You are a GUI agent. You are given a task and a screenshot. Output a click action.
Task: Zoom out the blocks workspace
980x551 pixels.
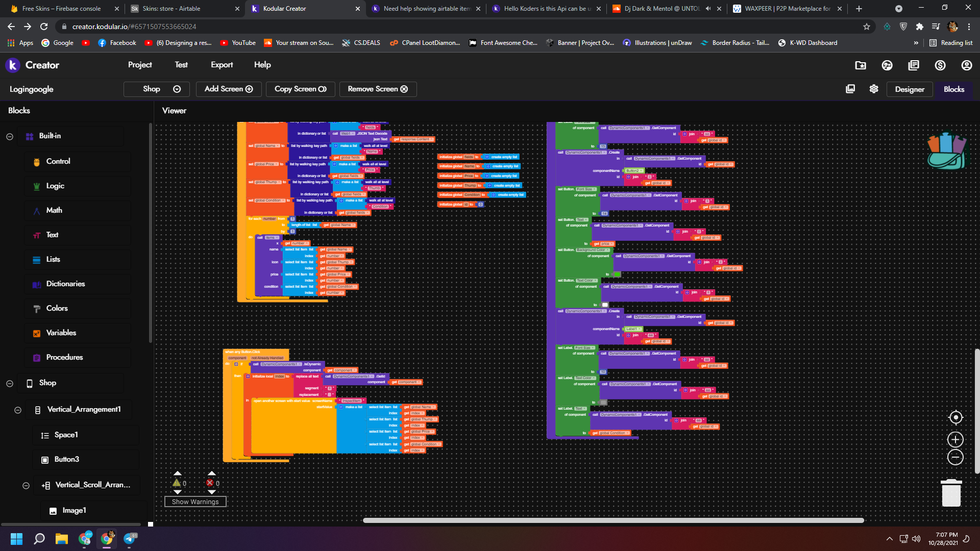pos(955,457)
